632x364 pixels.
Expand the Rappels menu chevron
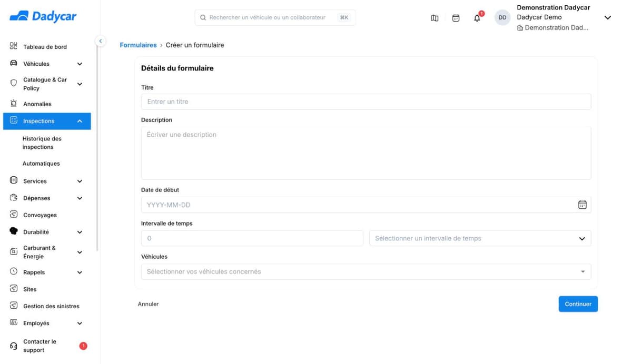pos(80,272)
